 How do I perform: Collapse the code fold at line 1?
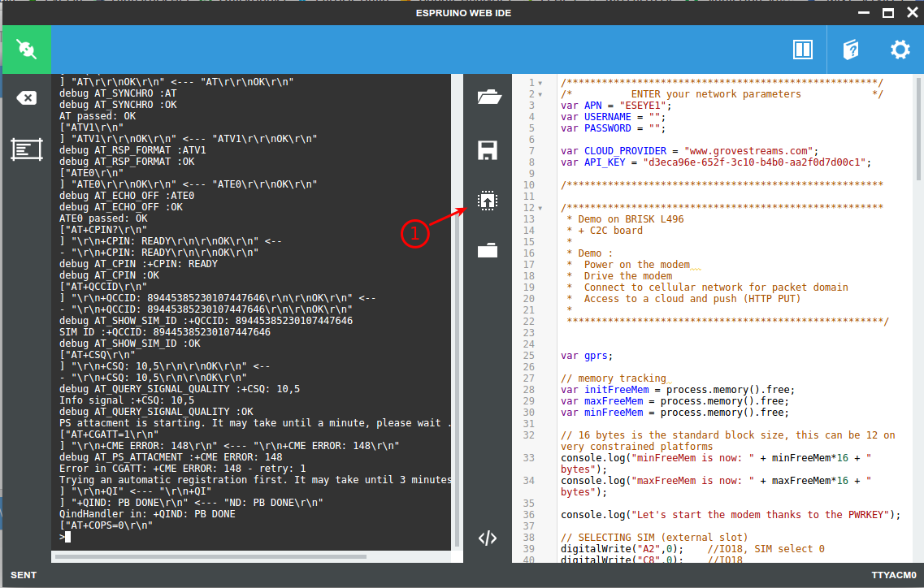click(540, 83)
